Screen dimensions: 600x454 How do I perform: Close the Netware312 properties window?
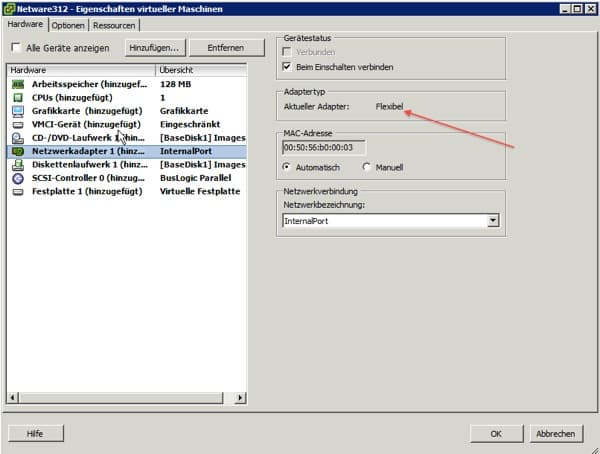pyautogui.click(x=590, y=8)
